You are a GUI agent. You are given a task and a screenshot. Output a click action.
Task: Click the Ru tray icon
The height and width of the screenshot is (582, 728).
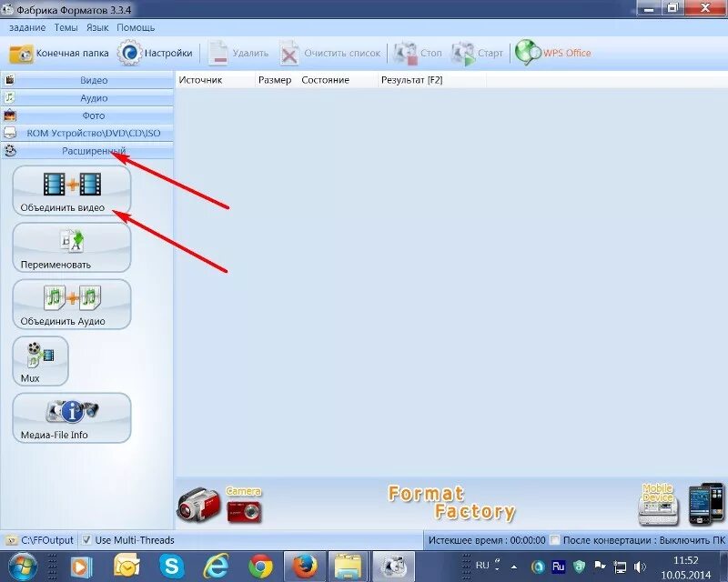coord(559,567)
